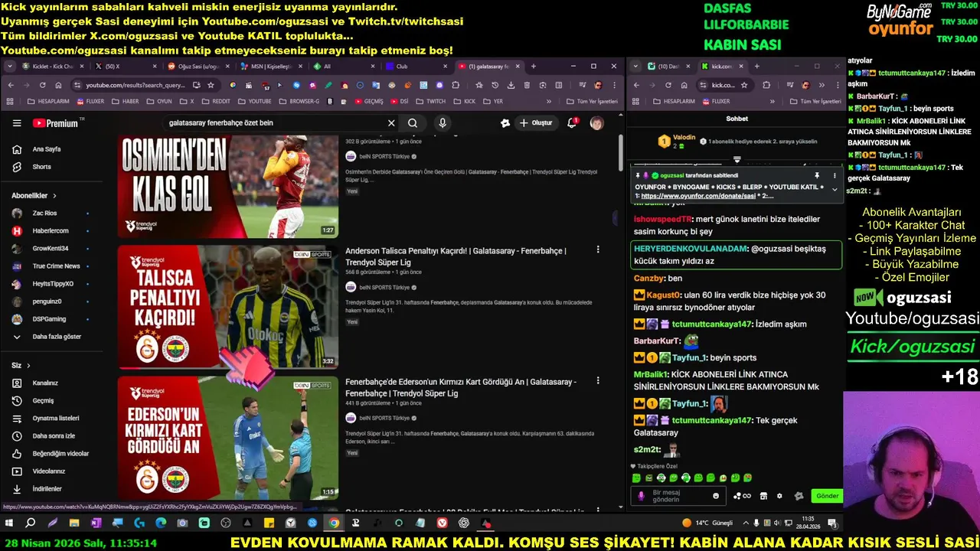Open the YouTube hamburger guide menu
This screenshot has width=980, height=551.
[17, 123]
